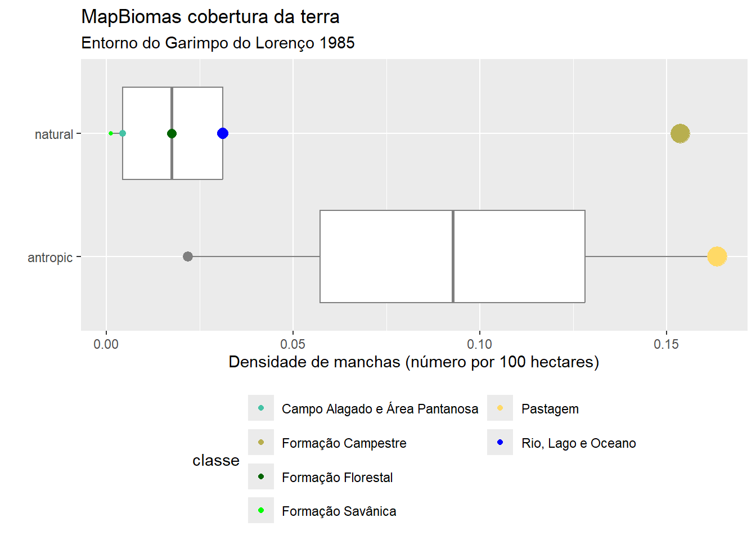Click the natural boxplot median line

(x=172, y=133)
